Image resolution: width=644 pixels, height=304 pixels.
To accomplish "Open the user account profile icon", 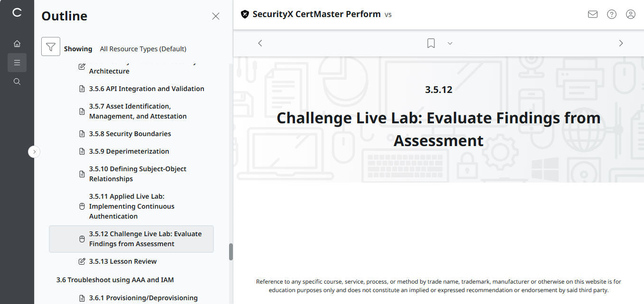I will [631, 14].
